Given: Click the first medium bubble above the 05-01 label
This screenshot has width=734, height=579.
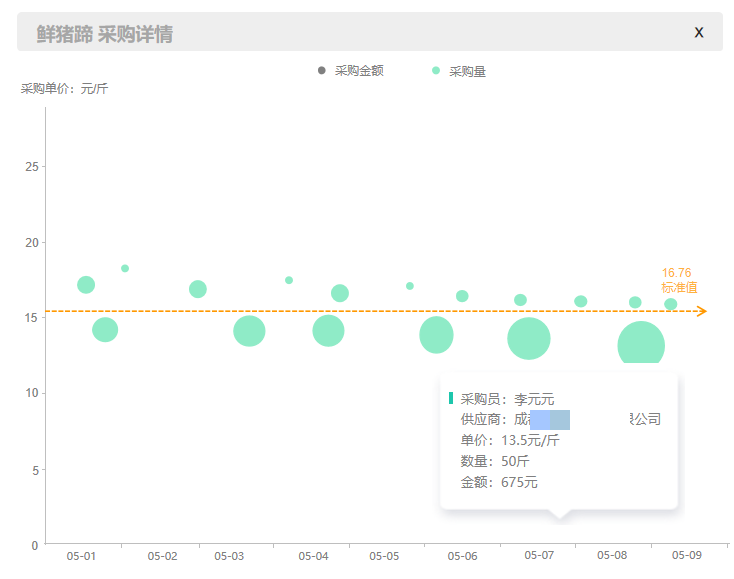Looking at the screenshot, I should pos(86,285).
